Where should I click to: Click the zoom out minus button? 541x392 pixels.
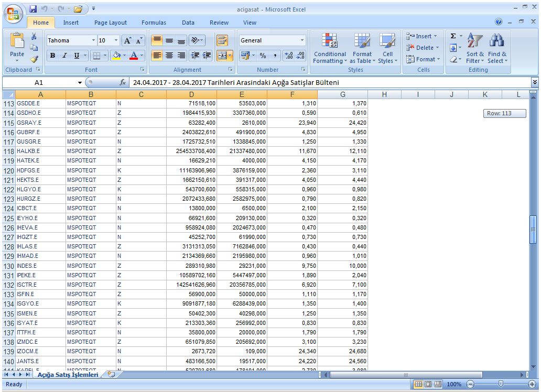470,384
